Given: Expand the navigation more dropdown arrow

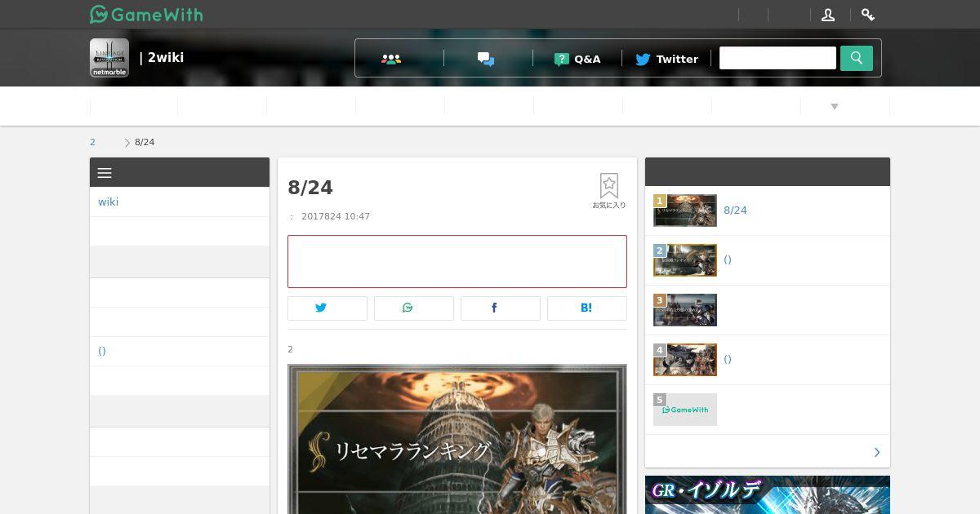Looking at the screenshot, I should click(835, 107).
